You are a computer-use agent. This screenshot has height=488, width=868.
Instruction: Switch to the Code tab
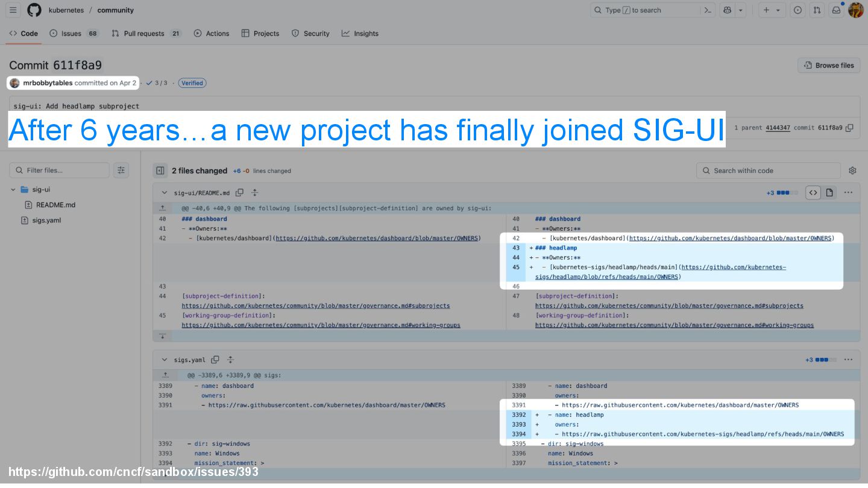click(x=24, y=34)
